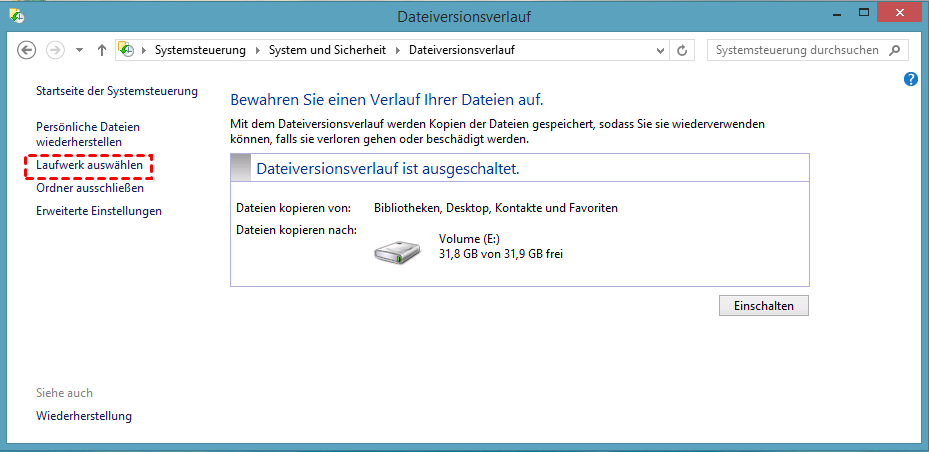Click the 31,8 GB von 31,9 GB frei text
929x452 pixels.
coord(501,254)
